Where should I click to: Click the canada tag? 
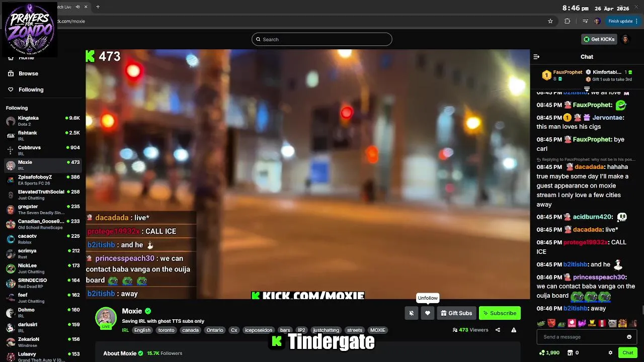(190, 330)
